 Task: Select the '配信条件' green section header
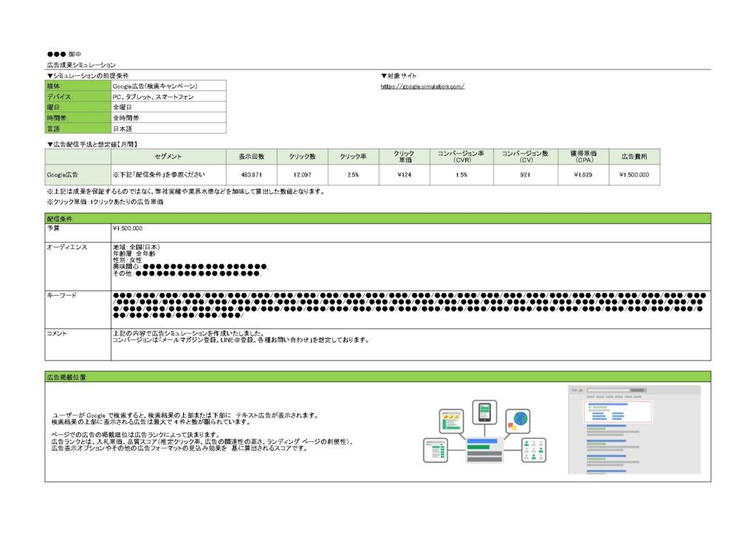coord(378,219)
